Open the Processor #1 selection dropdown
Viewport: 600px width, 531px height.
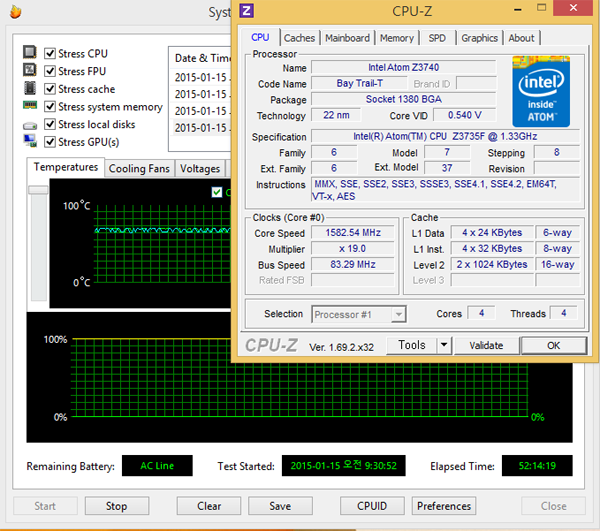[359, 314]
